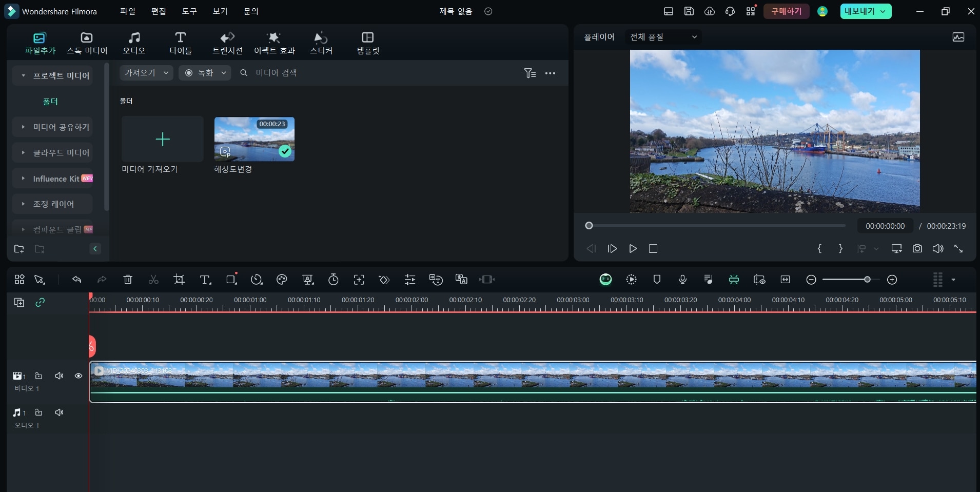Toggle auto link chain icon
Viewport: 980px width, 492px height.
click(x=40, y=302)
